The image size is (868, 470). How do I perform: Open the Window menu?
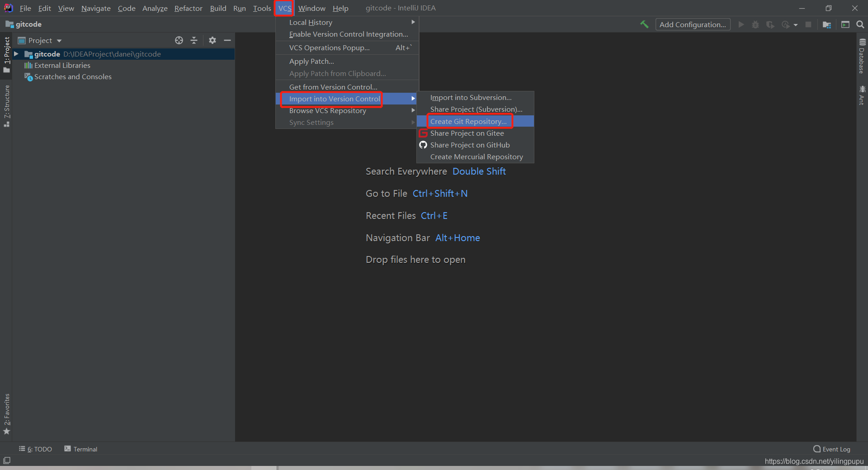(312, 8)
